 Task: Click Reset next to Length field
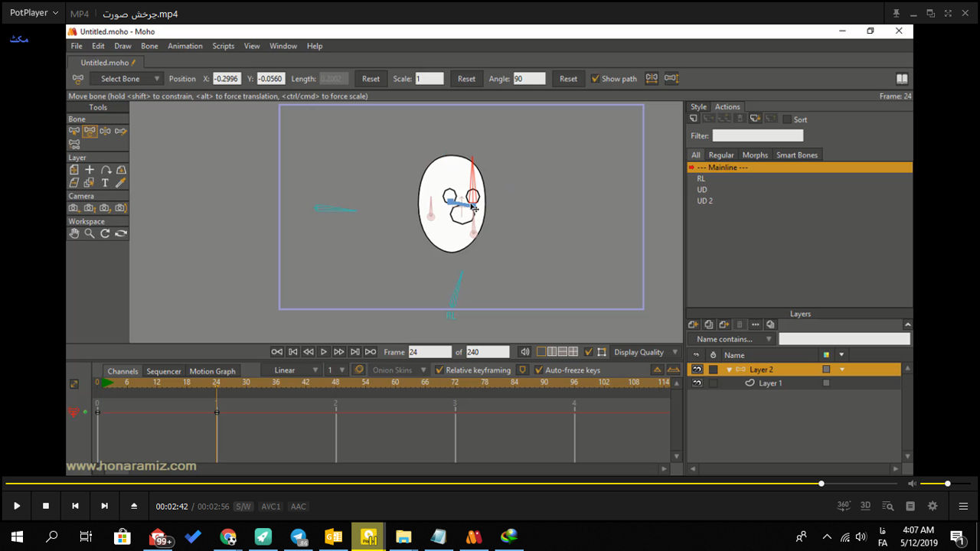point(371,79)
